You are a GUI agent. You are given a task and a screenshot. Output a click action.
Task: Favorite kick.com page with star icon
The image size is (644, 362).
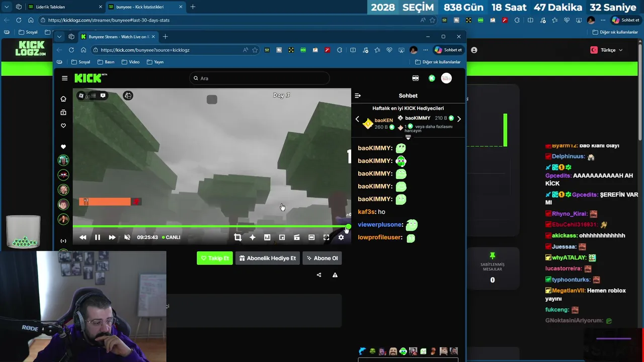coord(255,50)
